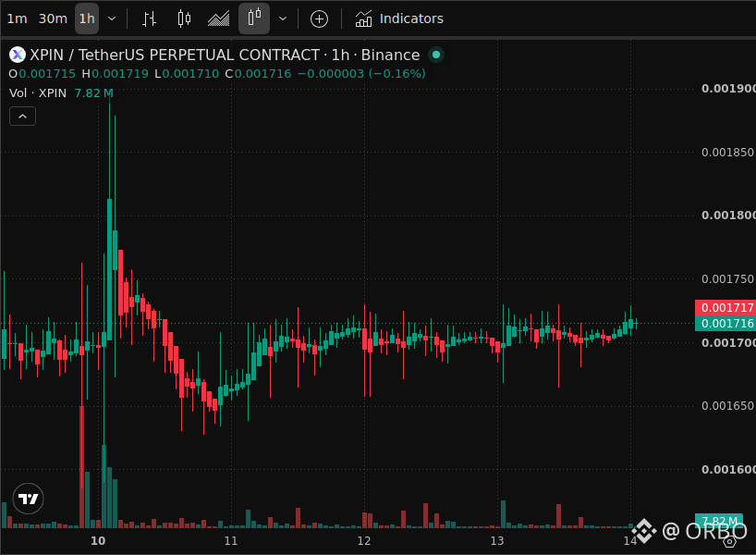Click date label 10 on time axis
The image size is (756, 555).
(x=98, y=541)
